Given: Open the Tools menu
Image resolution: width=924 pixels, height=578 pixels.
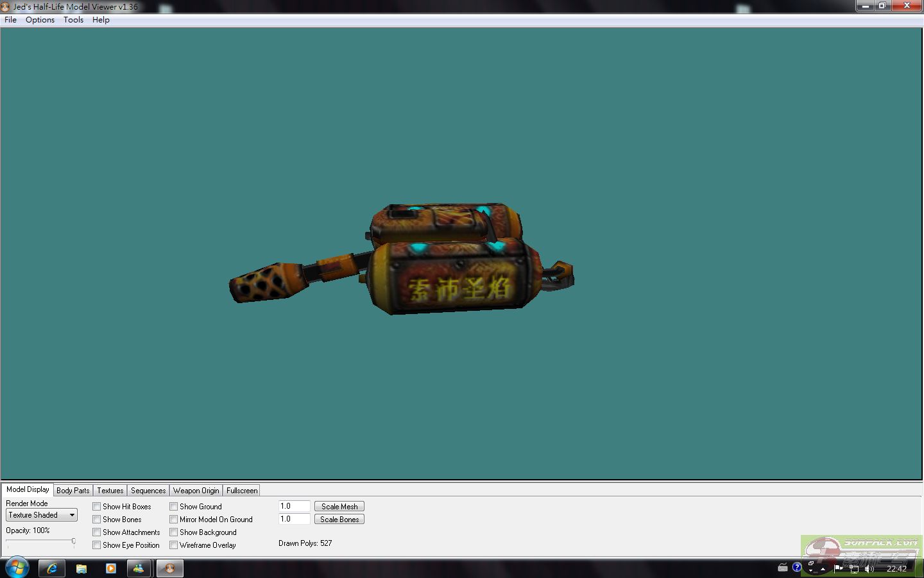Looking at the screenshot, I should 73,20.
